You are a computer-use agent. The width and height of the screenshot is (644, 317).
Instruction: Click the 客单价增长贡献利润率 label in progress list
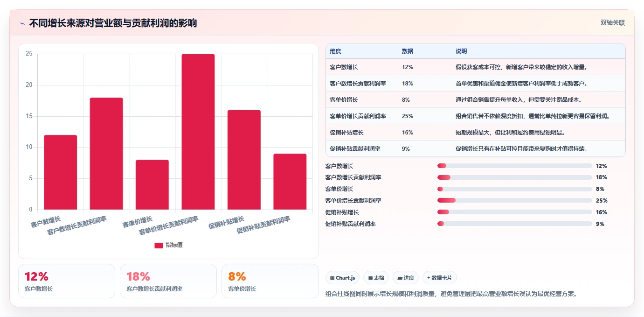[x=353, y=201]
